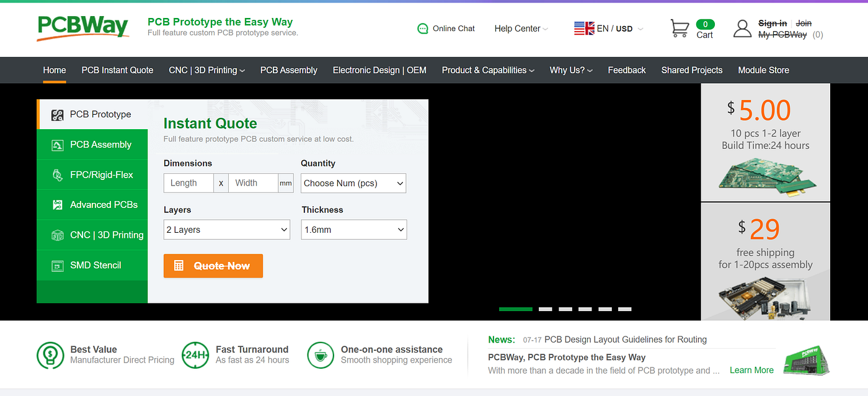The width and height of the screenshot is (868, 396).
Task: Click the Length input field
Action: (x=189, y=183)
